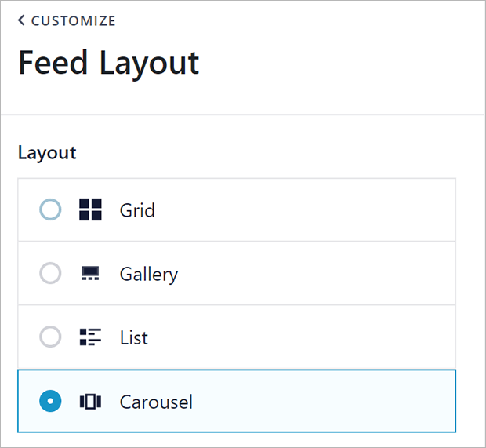Select the Grid radio button
The image size is (486, 448).
[50, 209]
